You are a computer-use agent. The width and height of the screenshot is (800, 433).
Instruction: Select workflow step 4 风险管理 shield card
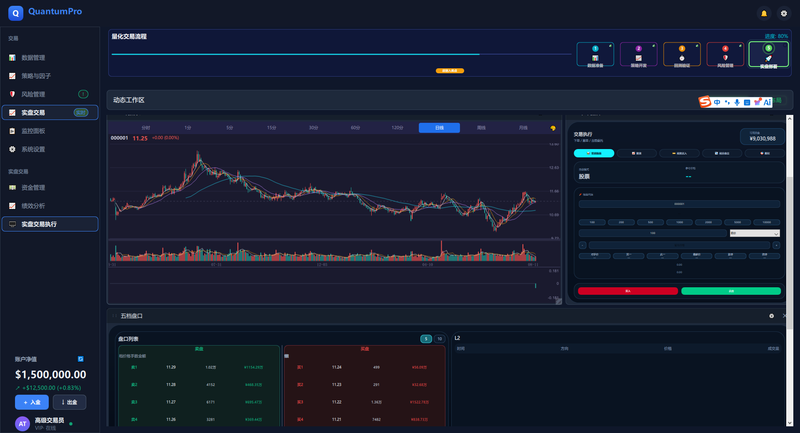tap(725, 55)
